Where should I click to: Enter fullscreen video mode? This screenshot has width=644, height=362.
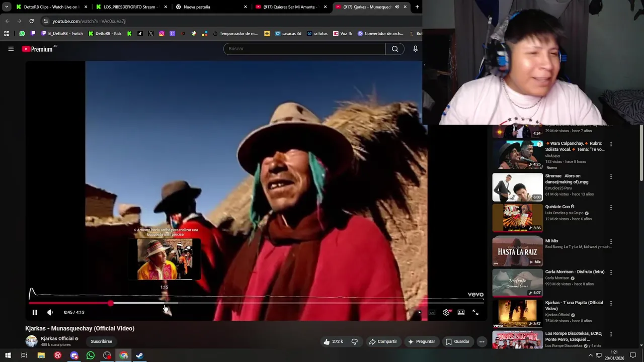(475, 312)
